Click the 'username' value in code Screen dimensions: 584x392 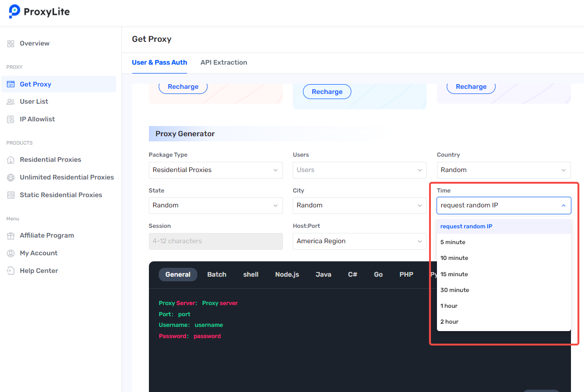(x=209, y=325)
